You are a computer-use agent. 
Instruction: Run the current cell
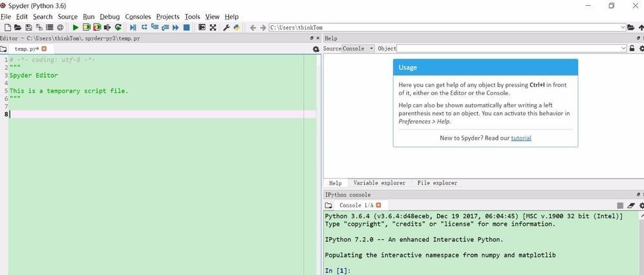[x=87, y=28]
